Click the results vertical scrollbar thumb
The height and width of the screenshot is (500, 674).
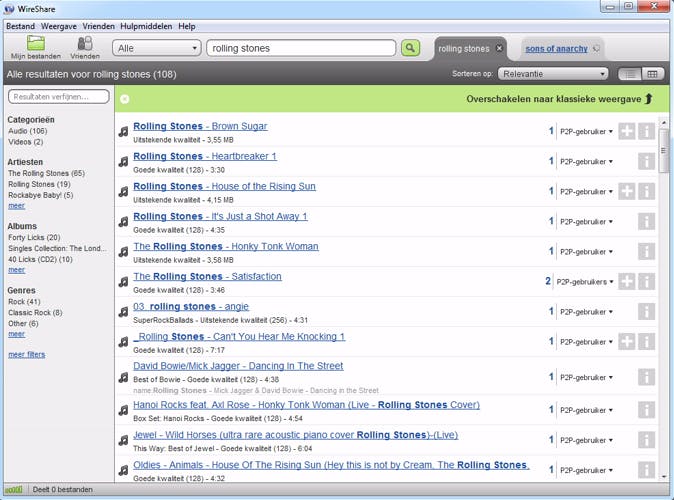(664, 150)
